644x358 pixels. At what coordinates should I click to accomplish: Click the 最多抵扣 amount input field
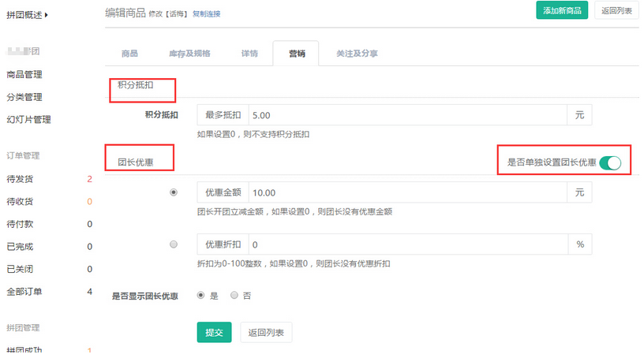point(406,115)
